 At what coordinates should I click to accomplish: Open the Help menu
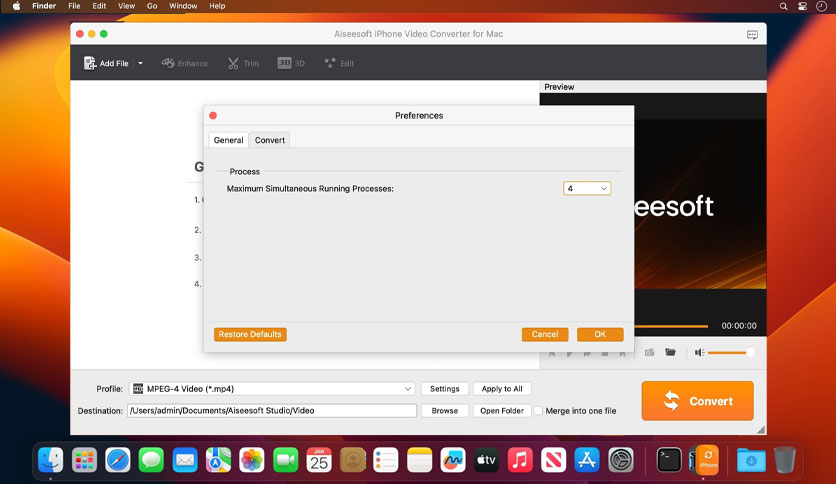pyautogui.click(x=217, y=6)
